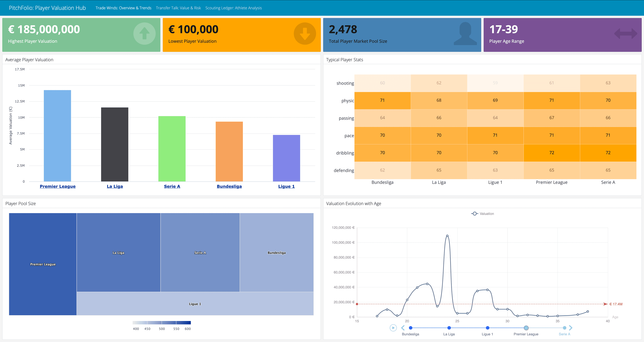Select the Trade Winds: Overview & Trends tab

tap(123, 8)
